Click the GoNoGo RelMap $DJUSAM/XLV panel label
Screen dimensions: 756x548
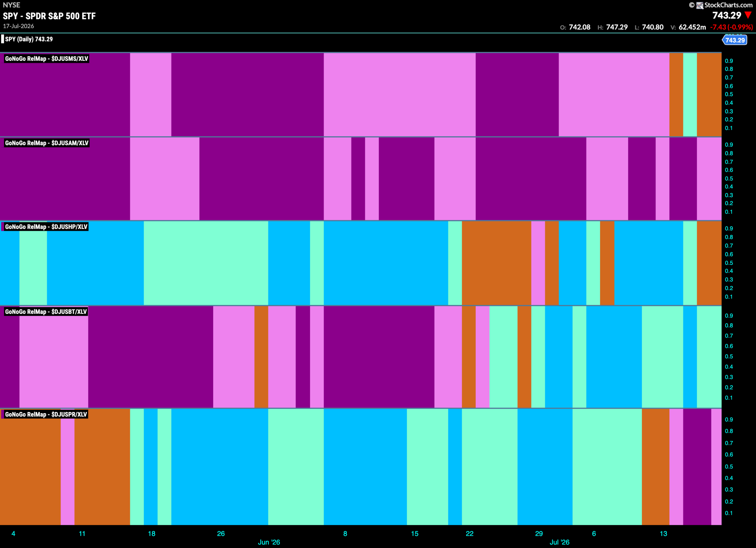point(47,143)
